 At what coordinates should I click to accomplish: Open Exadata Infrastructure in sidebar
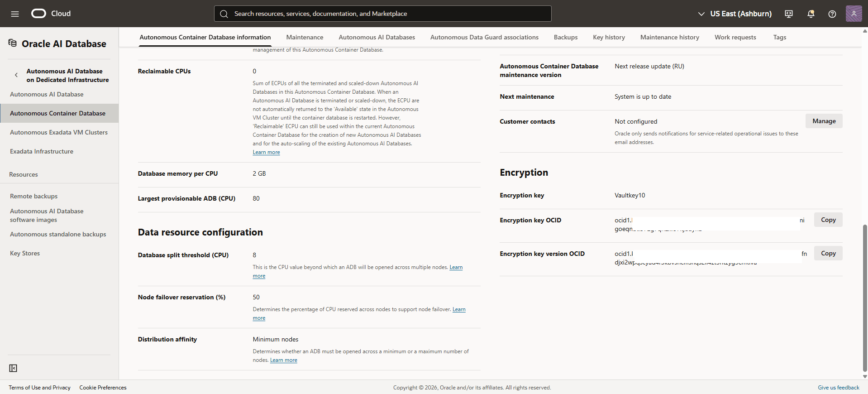point(42,151)
